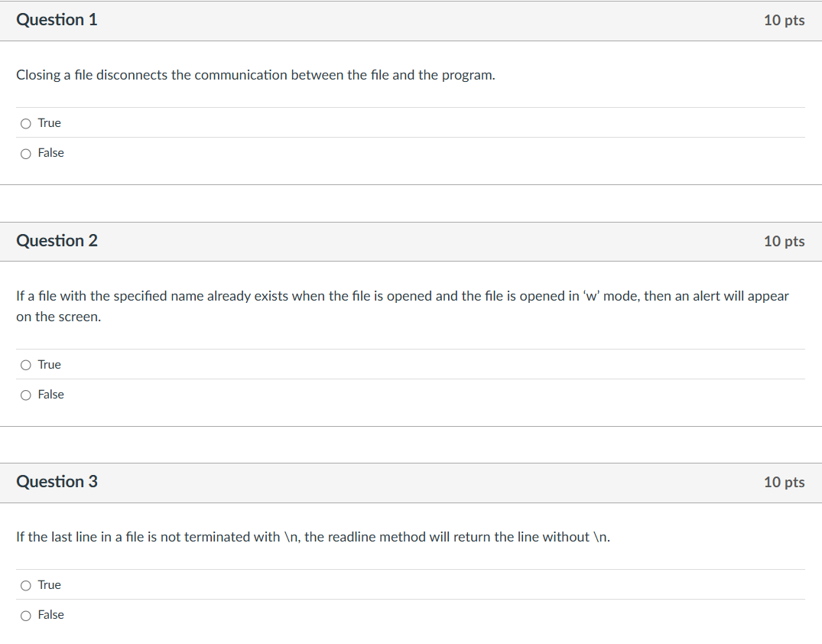
Task: Select False for Question 3
Action: pos(25,615)
